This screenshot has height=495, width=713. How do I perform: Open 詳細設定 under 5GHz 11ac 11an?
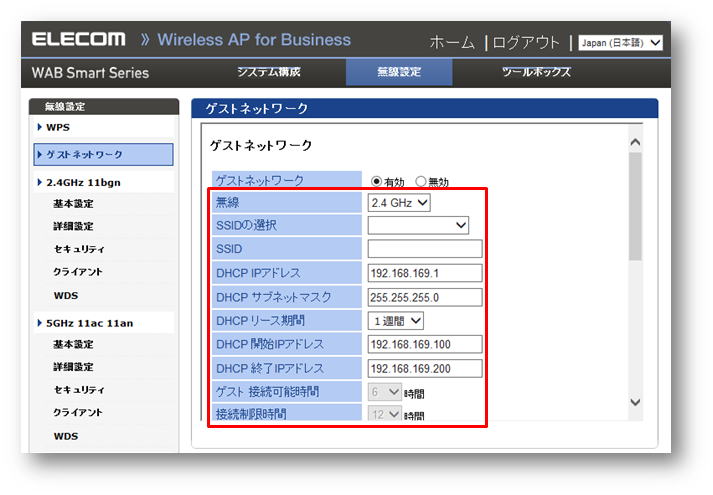click(x=73, y=367)
